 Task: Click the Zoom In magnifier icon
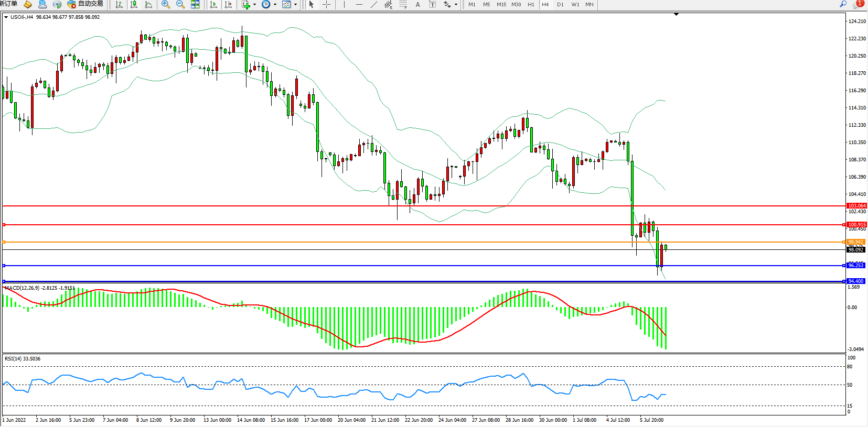166,5
